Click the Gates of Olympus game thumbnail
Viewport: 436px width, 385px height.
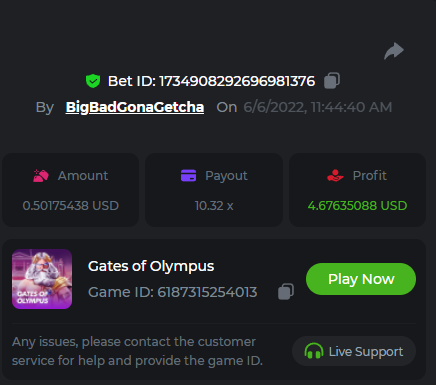coord(42,279)
